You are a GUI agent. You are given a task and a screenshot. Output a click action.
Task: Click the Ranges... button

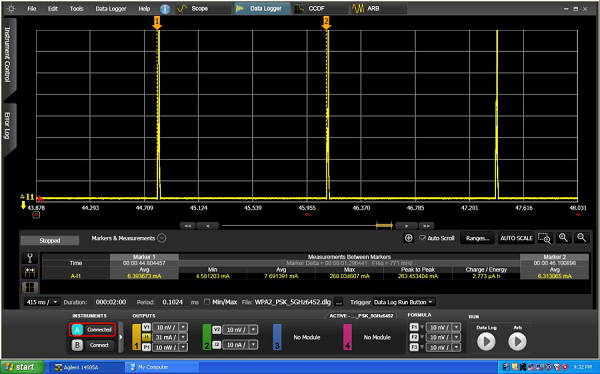coord(477,238)
